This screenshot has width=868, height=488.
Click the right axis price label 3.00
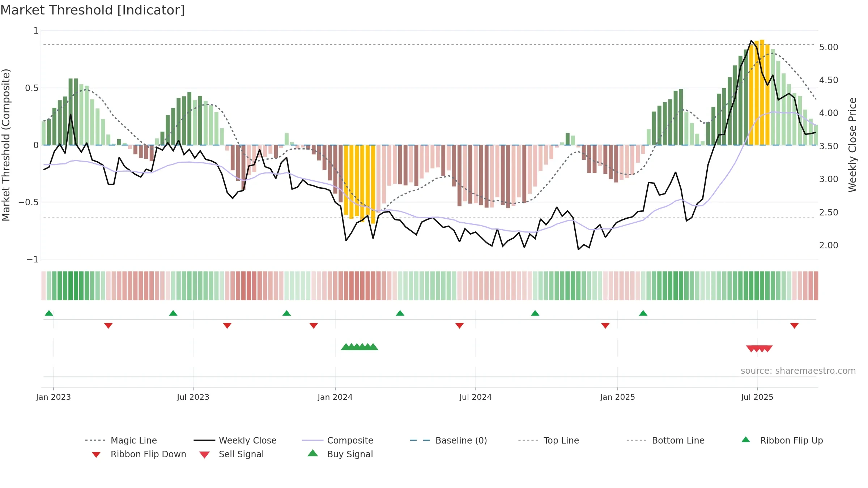[x=829, y=179]
